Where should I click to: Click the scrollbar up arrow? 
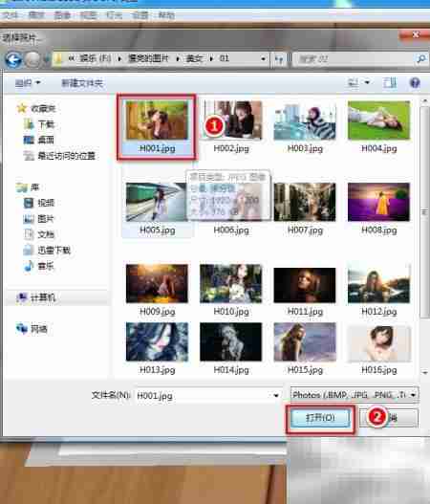[x=424, y=101]
